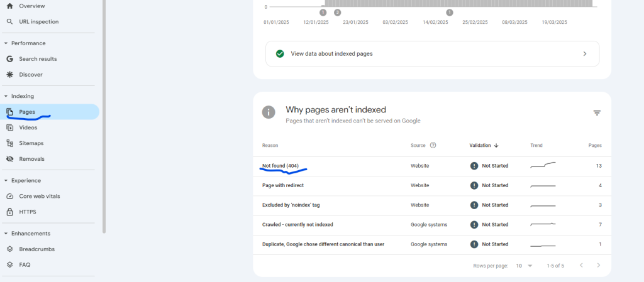Click the Core web vitals gauge icon

10,197
